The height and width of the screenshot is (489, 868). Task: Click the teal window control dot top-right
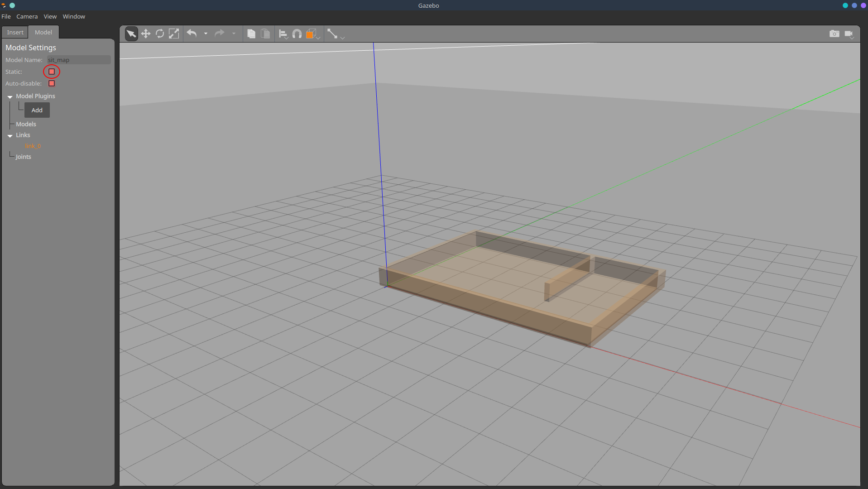[x=845, y=5]
